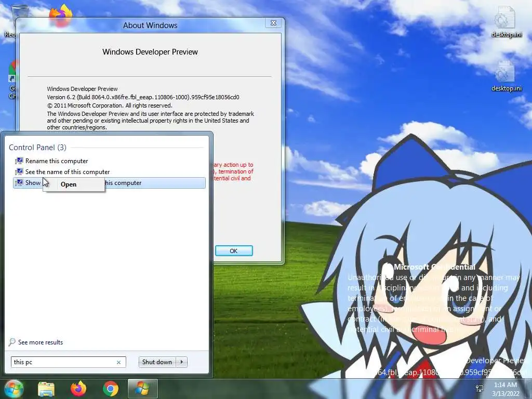Screen dimensions: 532x399
Task: Close the About Windows dialog
Action: click(273, 23)
